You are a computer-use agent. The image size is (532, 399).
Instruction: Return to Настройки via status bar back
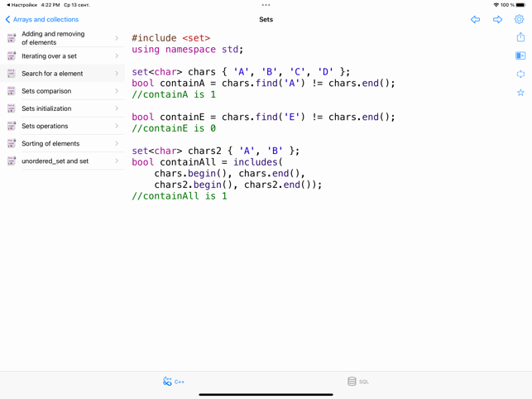pyautogui.click(x=22, y=5)
